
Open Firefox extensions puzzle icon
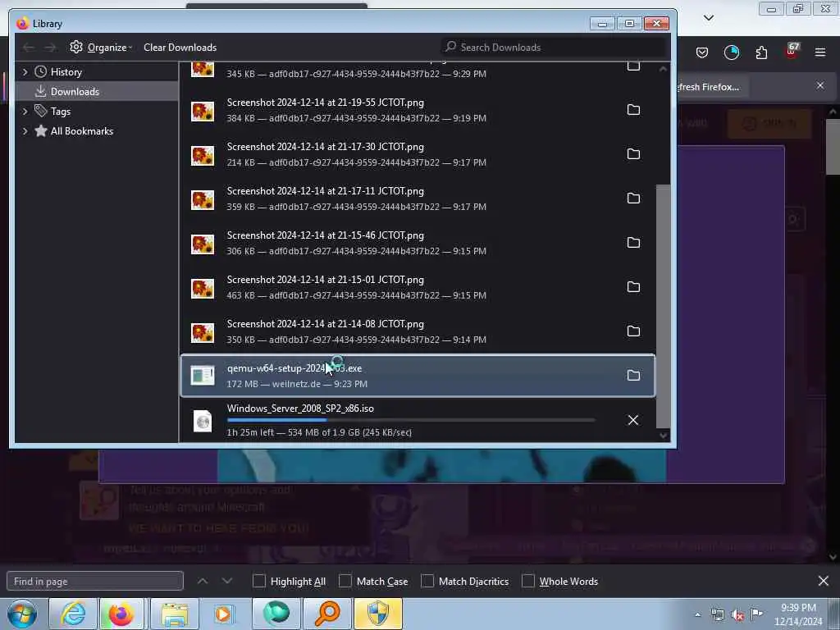[761, 52]
